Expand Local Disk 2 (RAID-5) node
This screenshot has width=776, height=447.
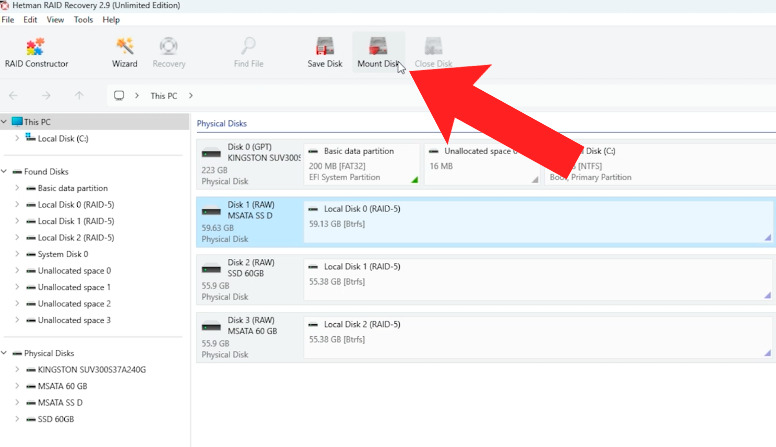17,238
